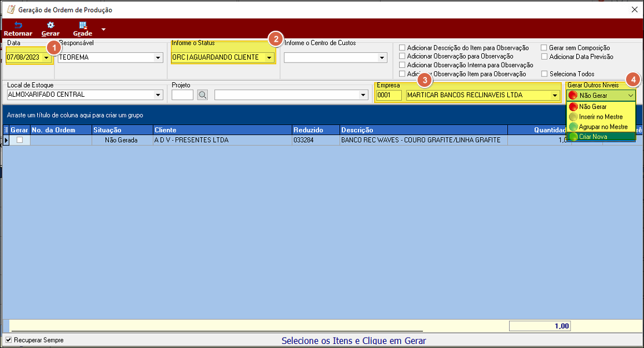The width and height of the screenshot is (644, 348).
Task: Click the Empresa code field 0001
Action: 389,96
